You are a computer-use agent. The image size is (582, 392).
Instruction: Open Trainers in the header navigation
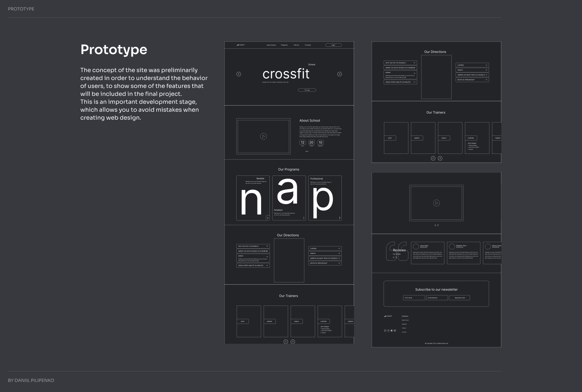[x=296, y=45]
